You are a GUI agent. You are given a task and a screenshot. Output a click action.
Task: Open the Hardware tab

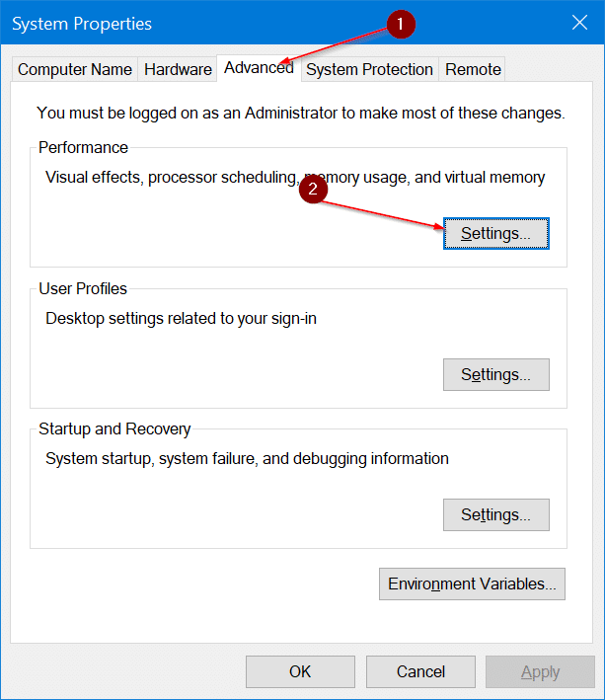[178, 70]
